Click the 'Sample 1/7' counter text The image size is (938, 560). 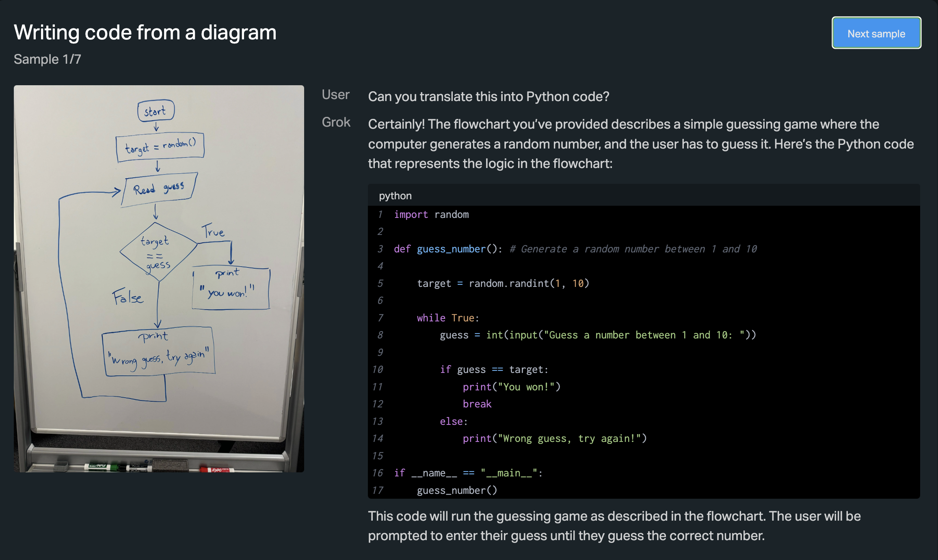click(48, 59)
